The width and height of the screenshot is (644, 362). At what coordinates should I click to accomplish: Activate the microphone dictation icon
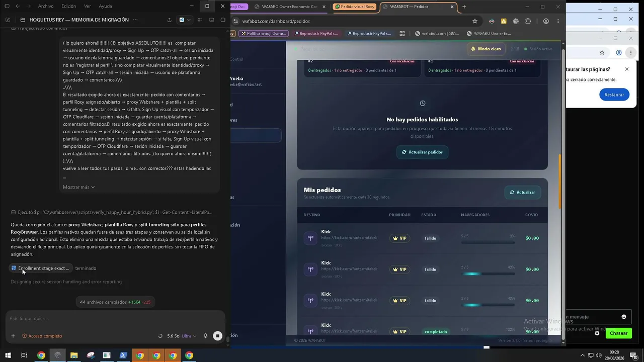point(205,336)
